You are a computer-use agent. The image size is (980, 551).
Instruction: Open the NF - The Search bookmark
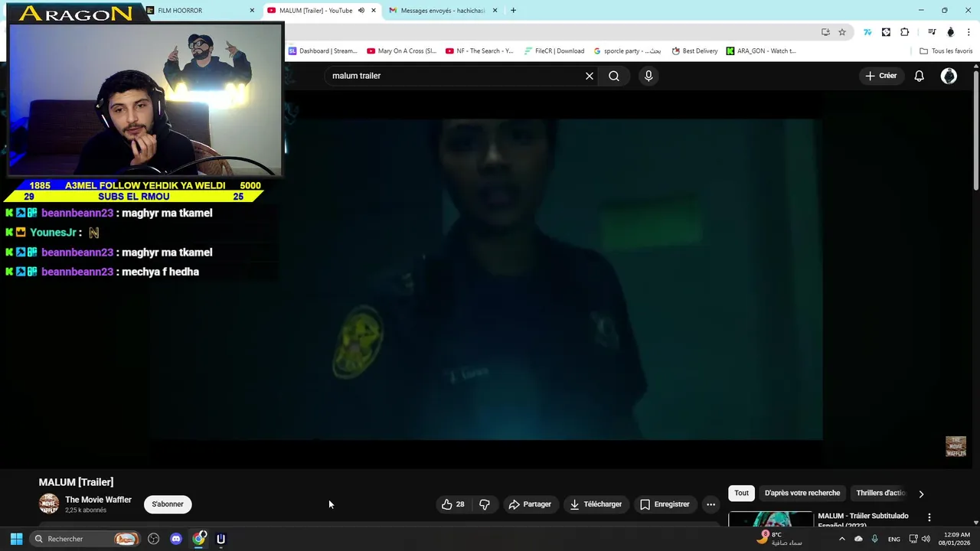[479, 51]
